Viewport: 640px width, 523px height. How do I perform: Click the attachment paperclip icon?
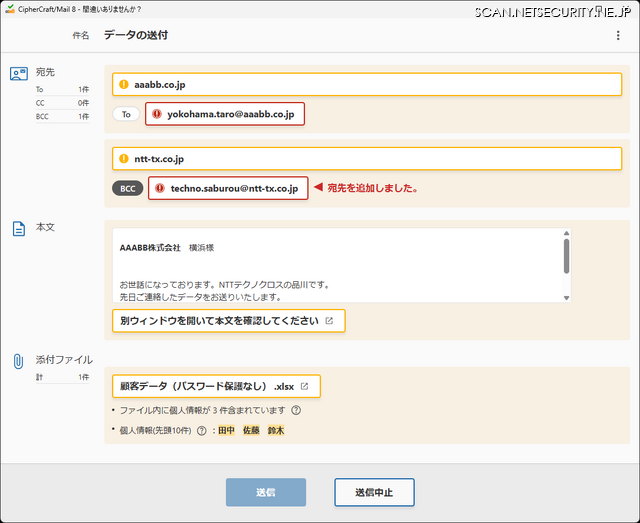click(x=18, y=361)
